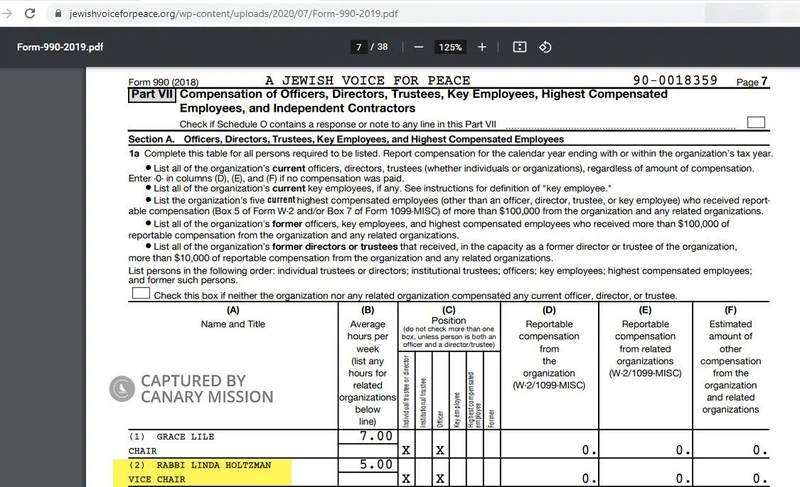Click the "(E)" related organizations column header

645,342
